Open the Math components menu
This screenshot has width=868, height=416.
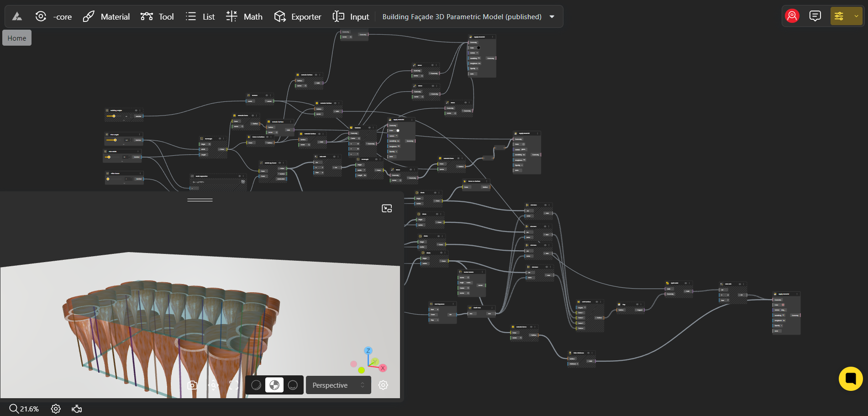[244, 17]
